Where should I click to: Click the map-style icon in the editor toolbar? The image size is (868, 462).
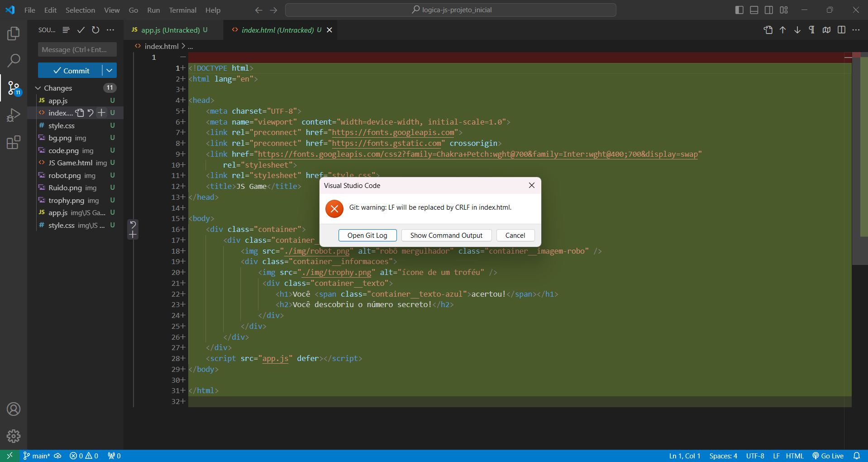[827, 30]
